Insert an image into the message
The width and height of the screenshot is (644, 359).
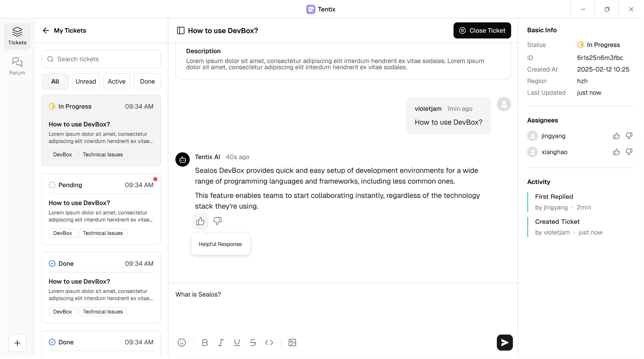tap(292, 343)
